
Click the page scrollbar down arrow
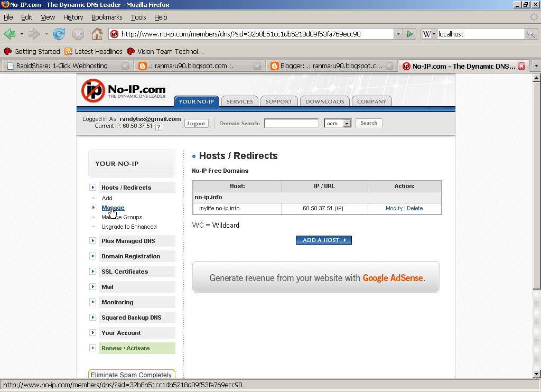click(x=537, y=374)
